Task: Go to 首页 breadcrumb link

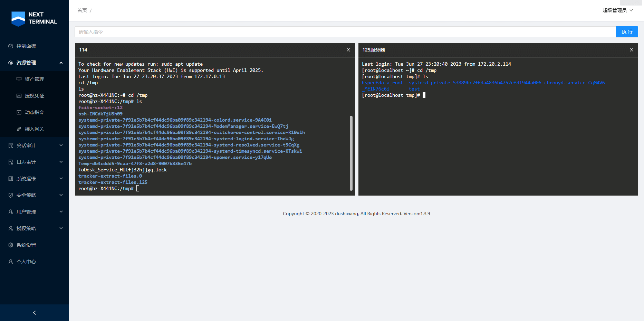Action: [x=82, y=10]
